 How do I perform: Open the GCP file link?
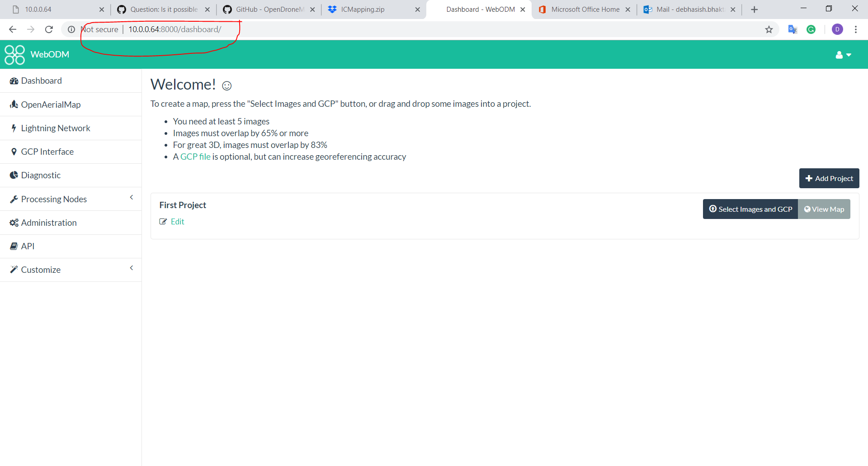(195, 157)
